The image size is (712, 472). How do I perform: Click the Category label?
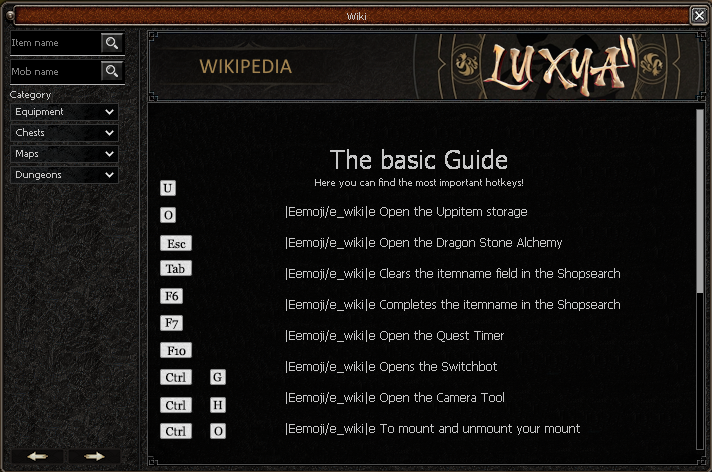[x=30, y=95]
